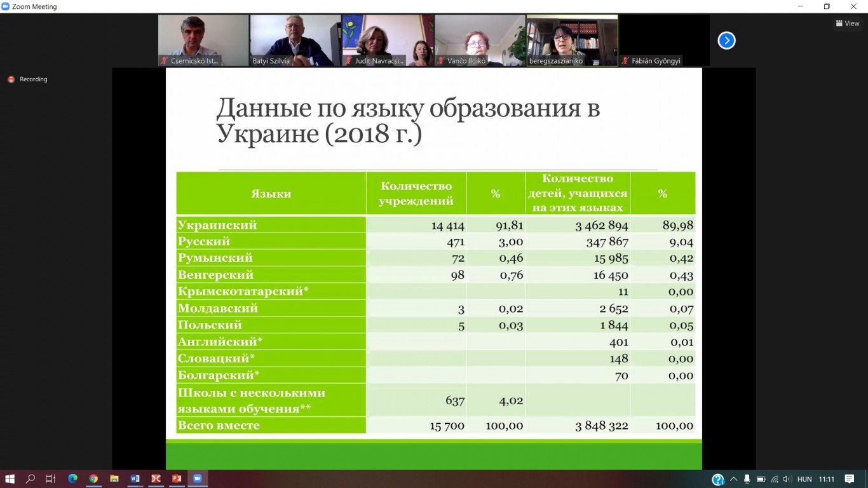
Task: Open Task View in the taskbar
Action: (51, 478)
